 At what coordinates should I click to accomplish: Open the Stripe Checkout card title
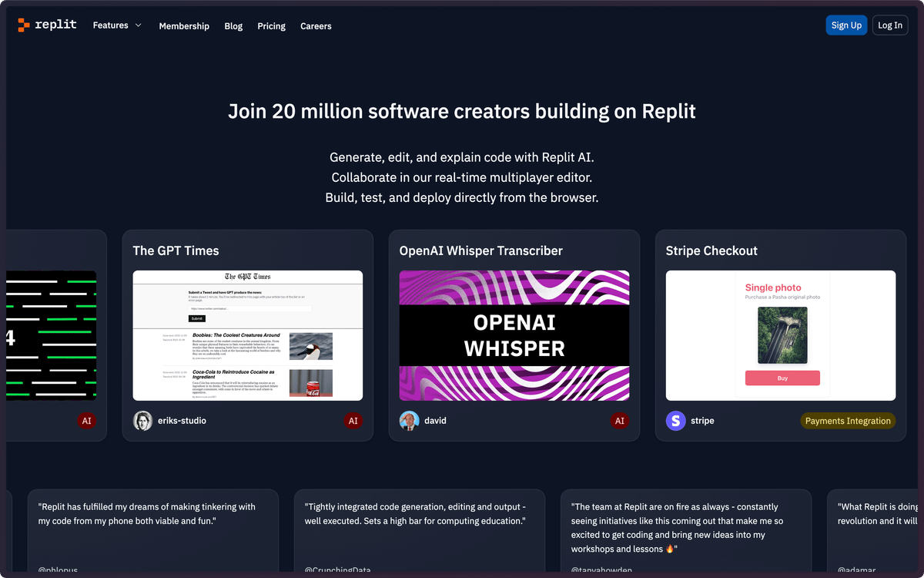711,250
